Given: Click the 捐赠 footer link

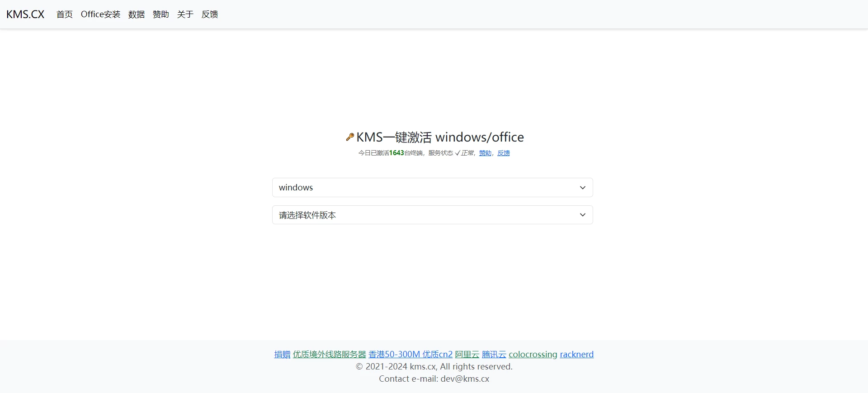Looking at the screenshot, I should tap(282, 355).
